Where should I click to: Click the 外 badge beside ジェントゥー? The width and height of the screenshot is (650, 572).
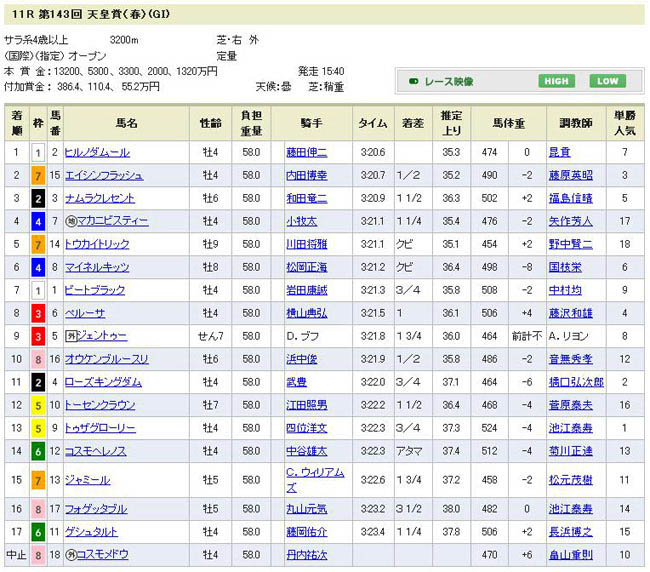pos(69,336)
